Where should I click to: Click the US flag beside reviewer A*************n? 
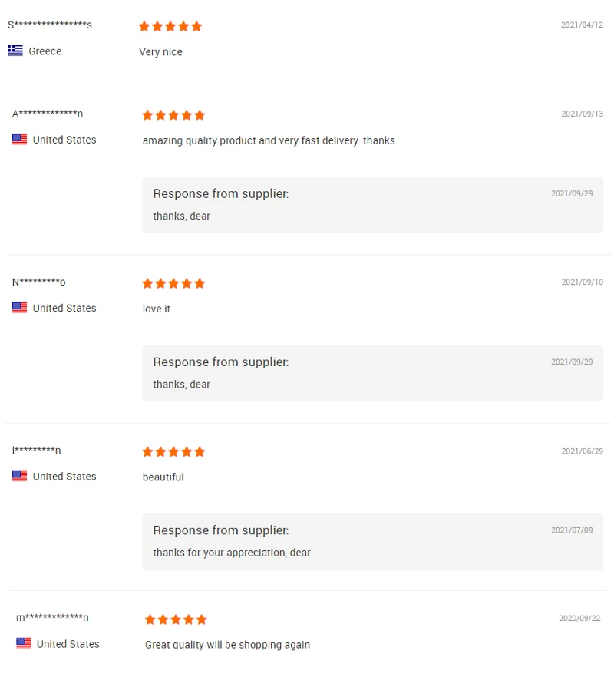tap(19, 140)
